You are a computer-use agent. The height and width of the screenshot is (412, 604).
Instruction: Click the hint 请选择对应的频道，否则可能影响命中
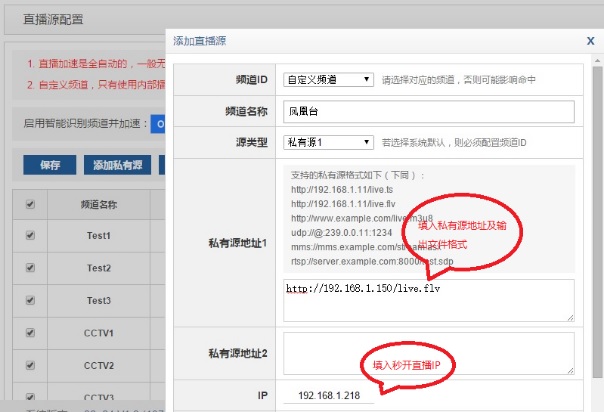pyautogui.click(x=458, y=80)
